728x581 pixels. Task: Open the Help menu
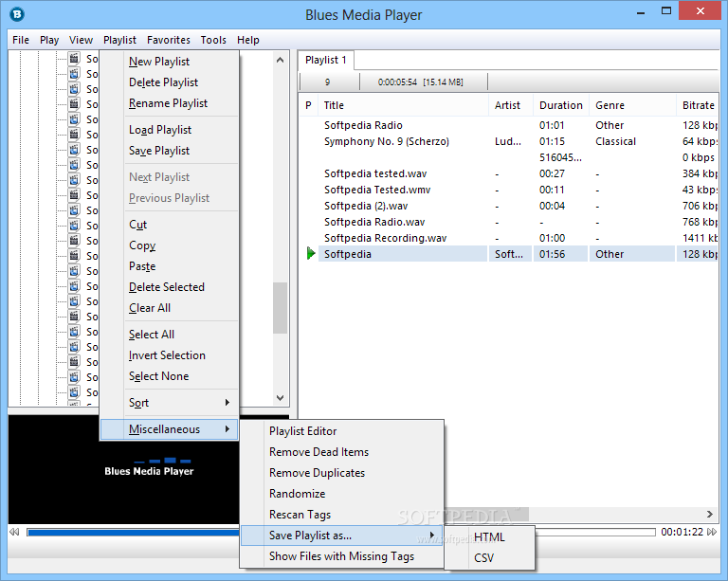(x=248, y=40)
